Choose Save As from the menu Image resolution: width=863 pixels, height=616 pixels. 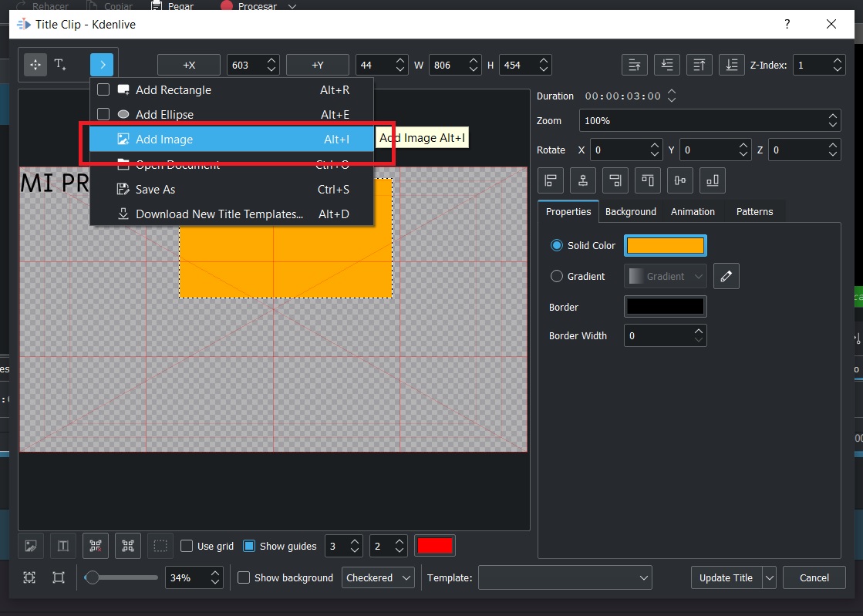click(x=231, y=189)
